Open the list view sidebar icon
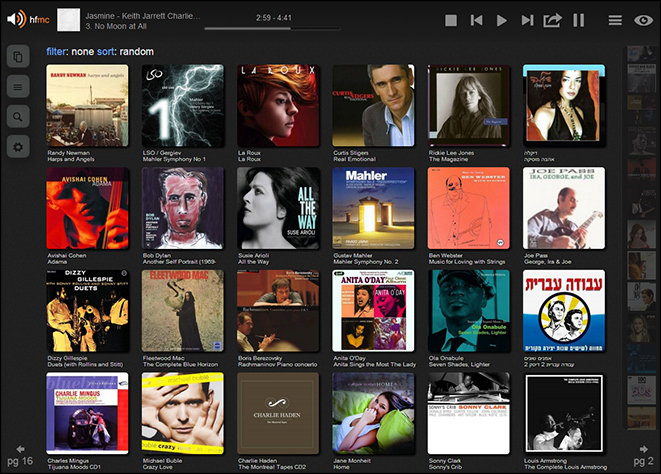The height and width of the screenshot is (474, 661). [18, 87]
